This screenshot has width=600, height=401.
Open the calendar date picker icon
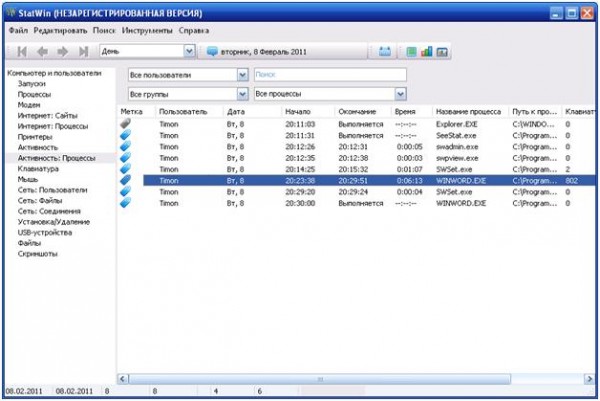click(385, 51)
